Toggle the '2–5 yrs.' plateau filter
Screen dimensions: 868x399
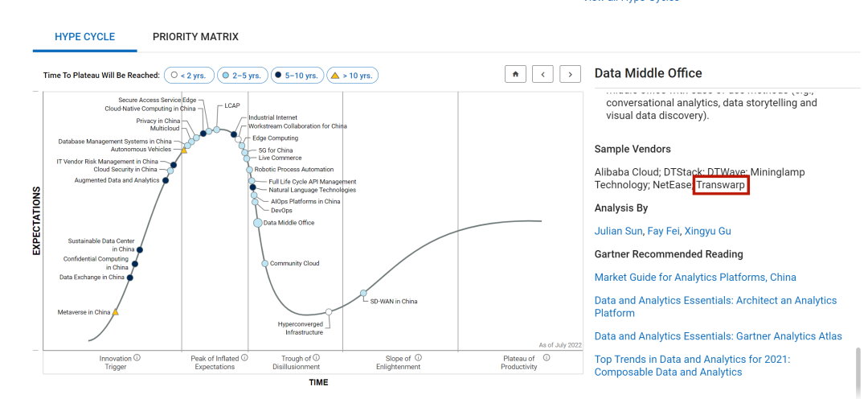(x=242, y=76)
